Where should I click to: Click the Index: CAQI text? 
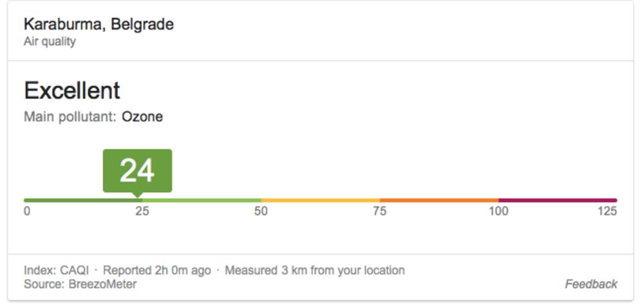(56, 270)
